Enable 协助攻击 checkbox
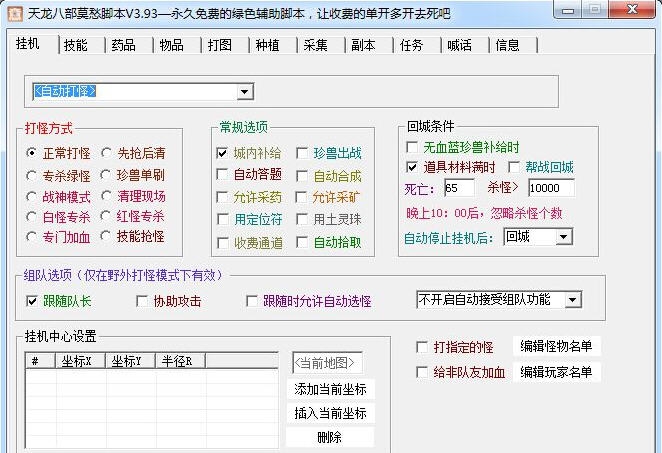 click(142, 301)
